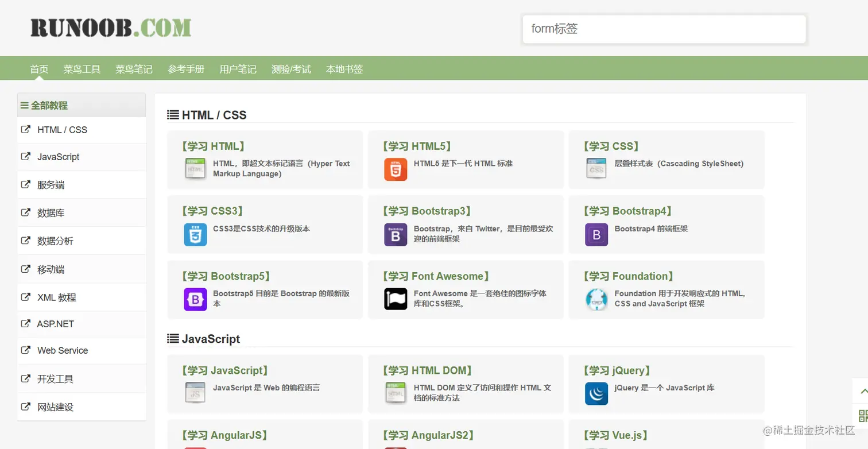Open the 【学习 HTML DOM】 tutorial link
Image resolution: width=868 pixels, height=449 pixels.
coord(428,371)
